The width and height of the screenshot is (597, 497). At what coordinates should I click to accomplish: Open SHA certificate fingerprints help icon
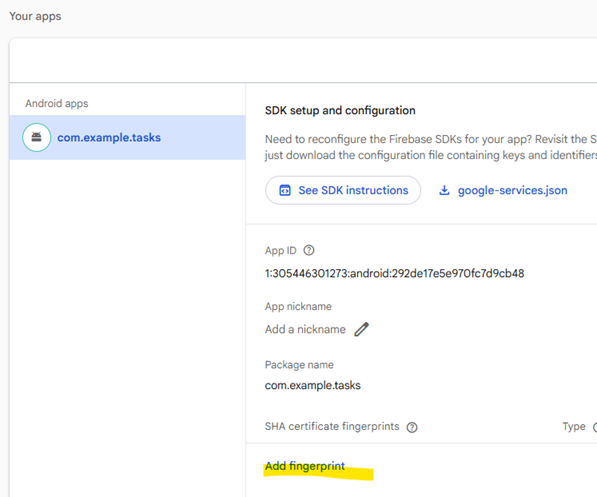[x=412, y=427]
